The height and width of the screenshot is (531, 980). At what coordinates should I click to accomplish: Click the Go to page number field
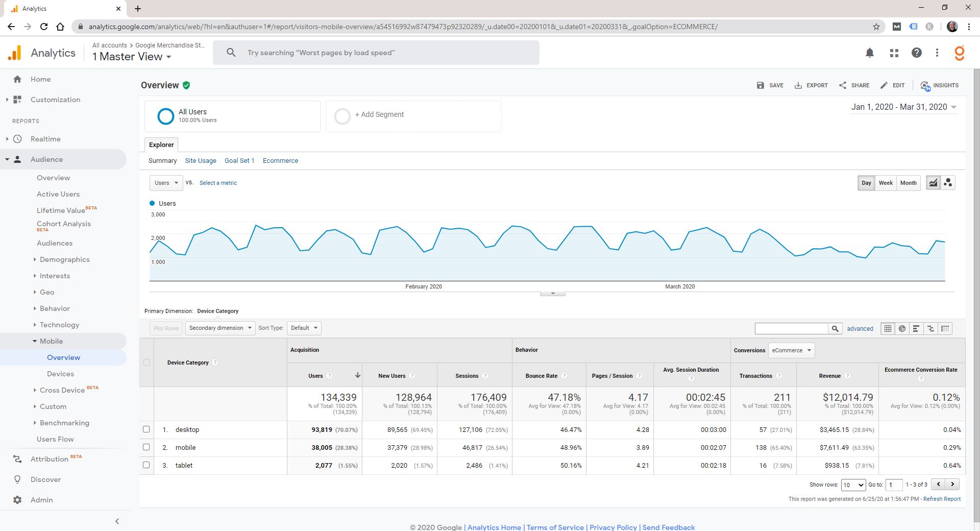point(894,485)
